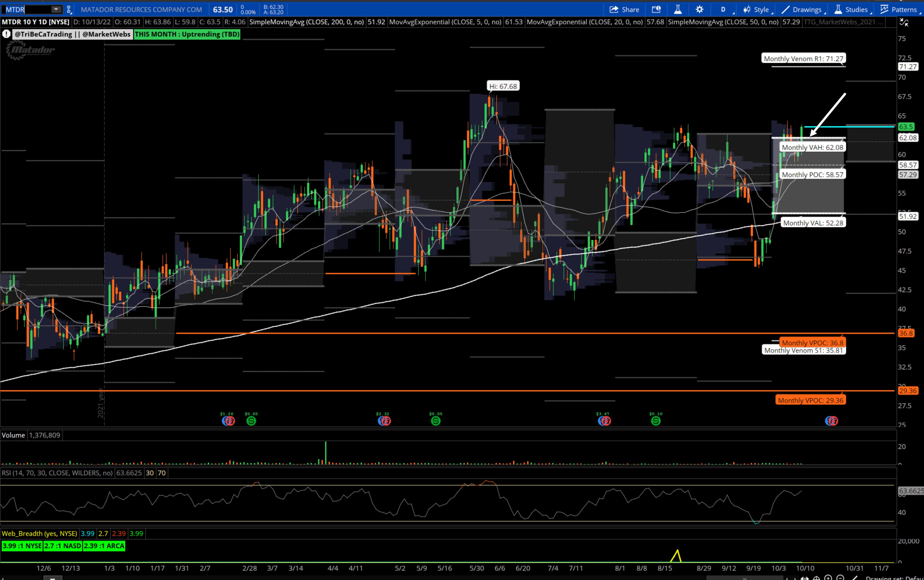Expand the MTDR symbol dropdown arrow

coord(56,10)
